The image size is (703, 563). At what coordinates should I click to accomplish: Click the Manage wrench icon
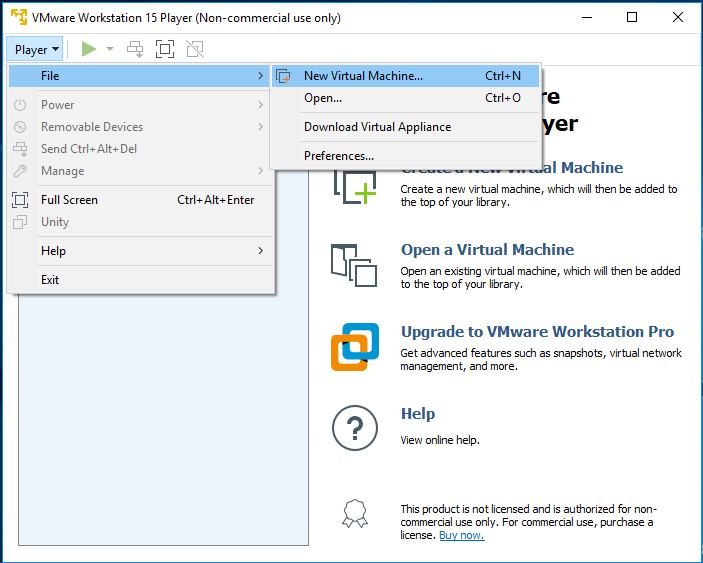(20, 171)
